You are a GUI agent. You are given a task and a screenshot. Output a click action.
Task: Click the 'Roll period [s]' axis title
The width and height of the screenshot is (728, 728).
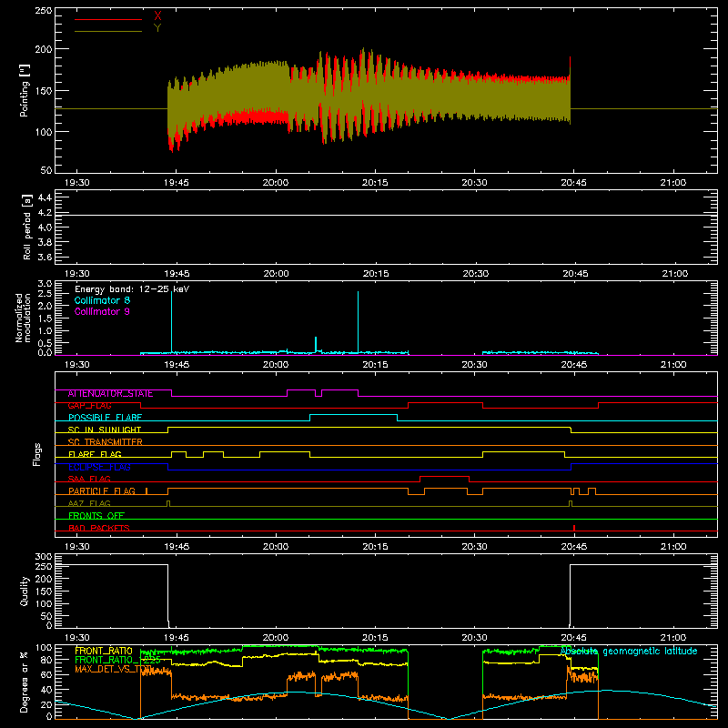point(27,227)
